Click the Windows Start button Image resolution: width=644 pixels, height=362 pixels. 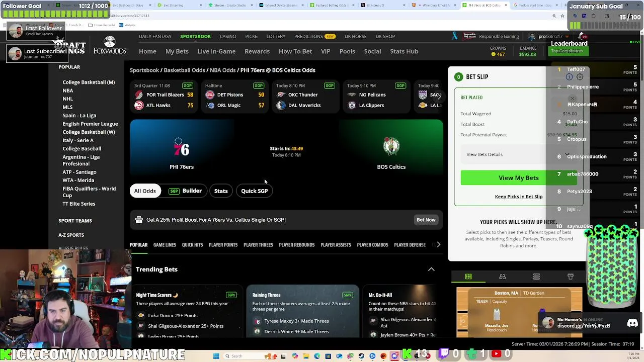click(216, 356)
